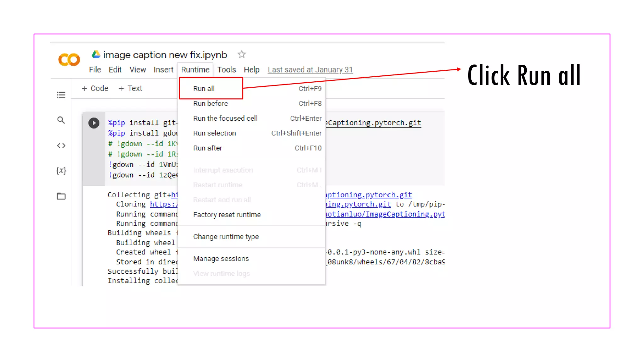Viewport: 644px width, 362px height.
Task: Click Factory reset runtime
Action: click(x=227, y=215)
